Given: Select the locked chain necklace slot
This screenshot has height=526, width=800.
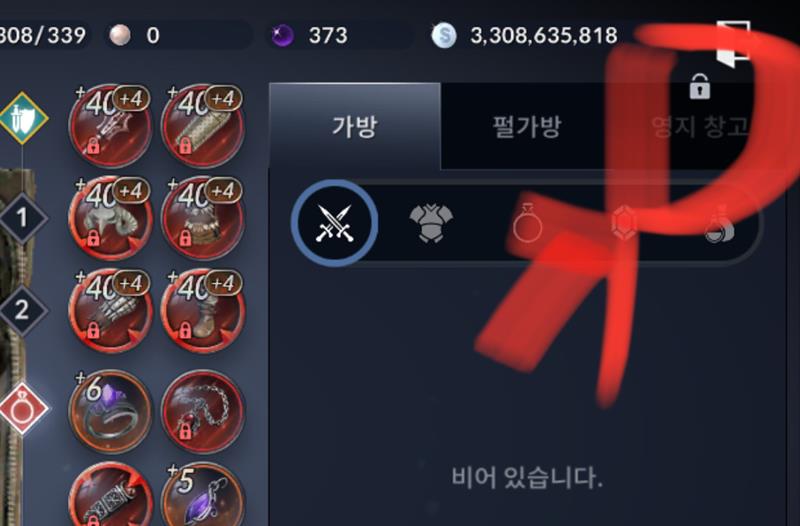Looking at the screenshot, I should pyautogui.click(x=203, y=411).
